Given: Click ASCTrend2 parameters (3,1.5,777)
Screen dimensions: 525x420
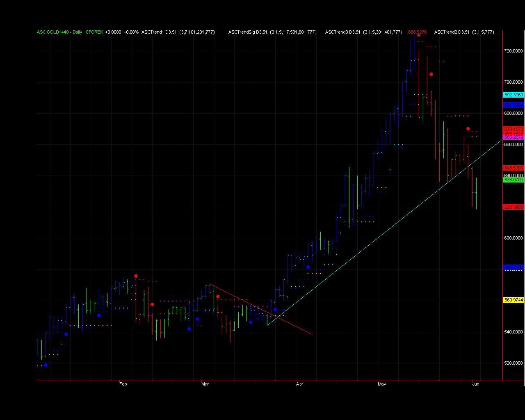Looking at the screenshot, I should [483, 32].
